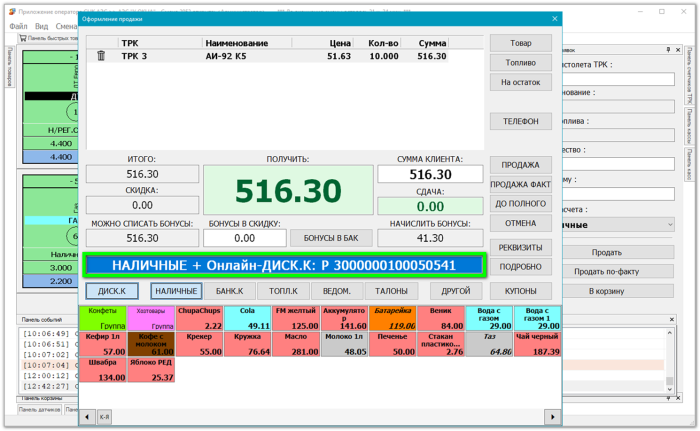700x431 pixels.
Task: Select the ТАЛОНЫ payment type
Action: click(391, 291)
